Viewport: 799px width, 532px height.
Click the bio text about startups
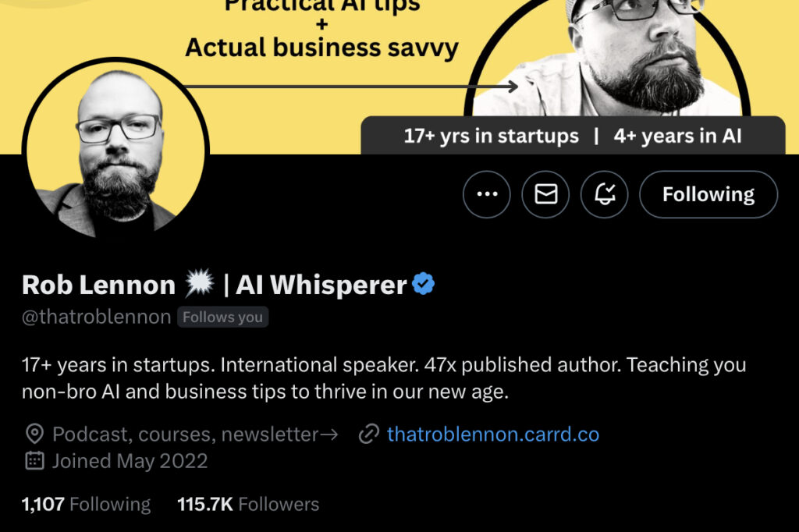point(384,378)
